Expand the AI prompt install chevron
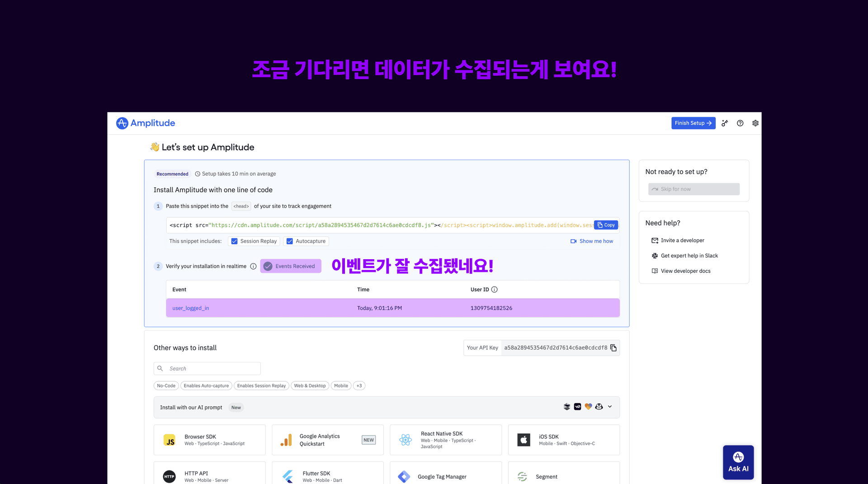Image resolution: width=868 pixels, height=484 pixels. [609, 407]
